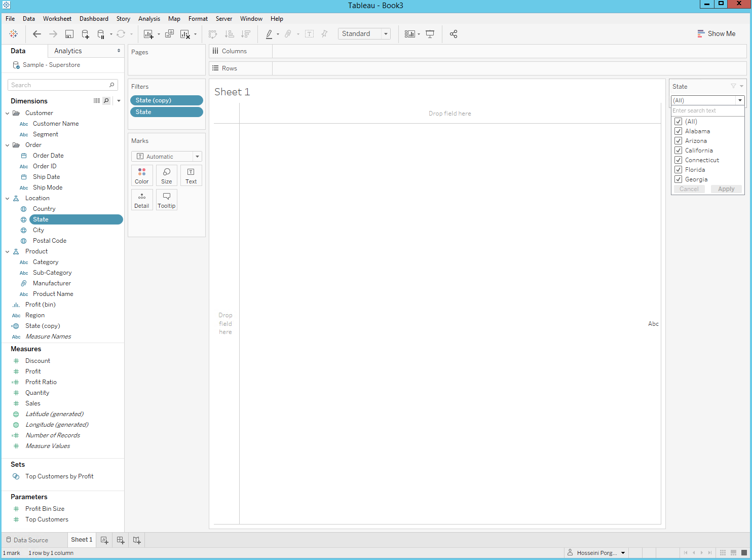Click the State pill on Filters shelf

[x=167, y=112]
